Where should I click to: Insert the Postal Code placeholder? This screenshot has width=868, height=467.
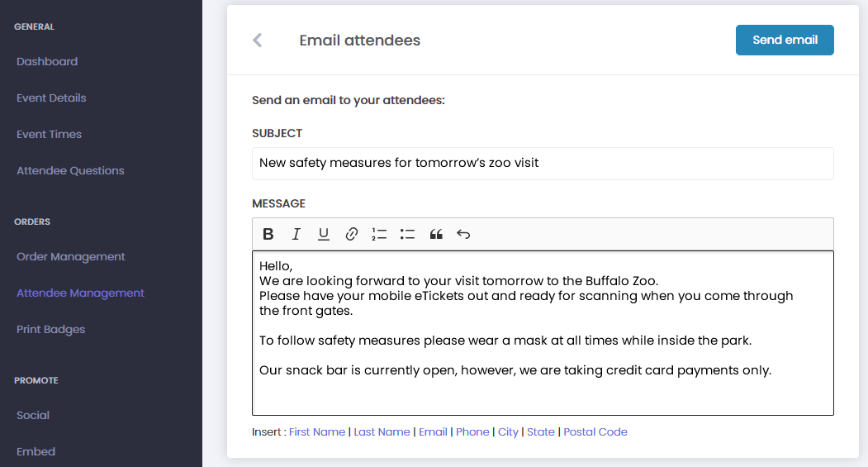(595, 431)
